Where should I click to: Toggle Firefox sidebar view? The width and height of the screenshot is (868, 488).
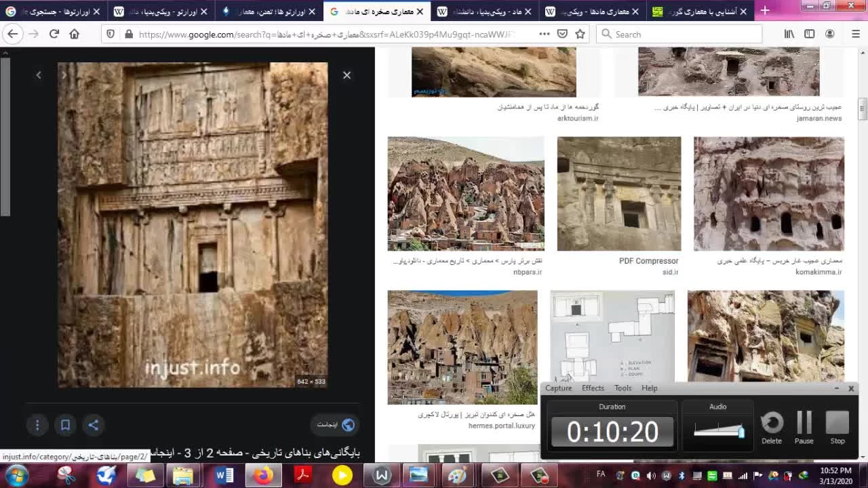(810, 34)
